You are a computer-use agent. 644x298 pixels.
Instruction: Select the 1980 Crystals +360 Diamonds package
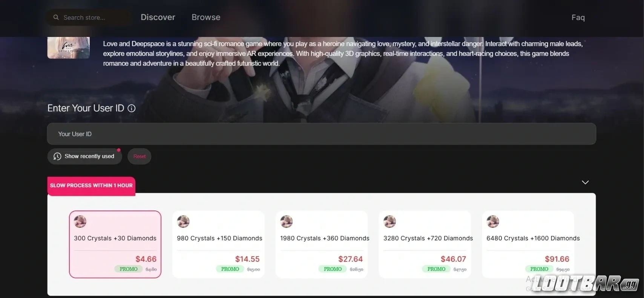click(x=322, y=244)
